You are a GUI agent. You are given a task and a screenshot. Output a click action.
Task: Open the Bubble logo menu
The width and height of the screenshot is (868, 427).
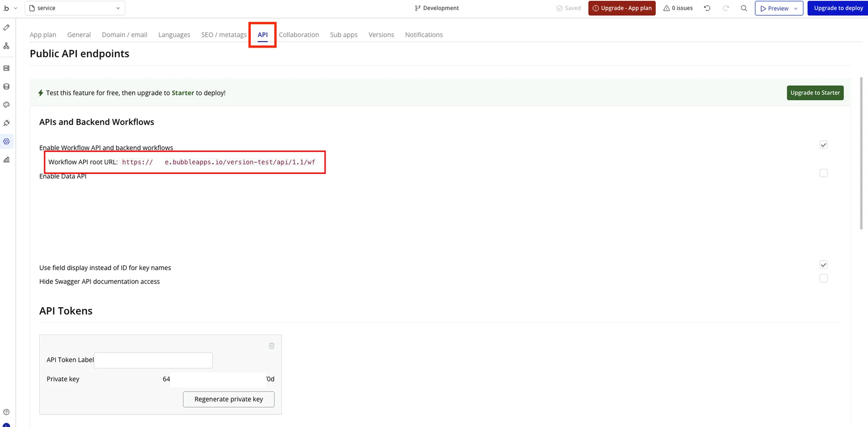coord(6,8)
